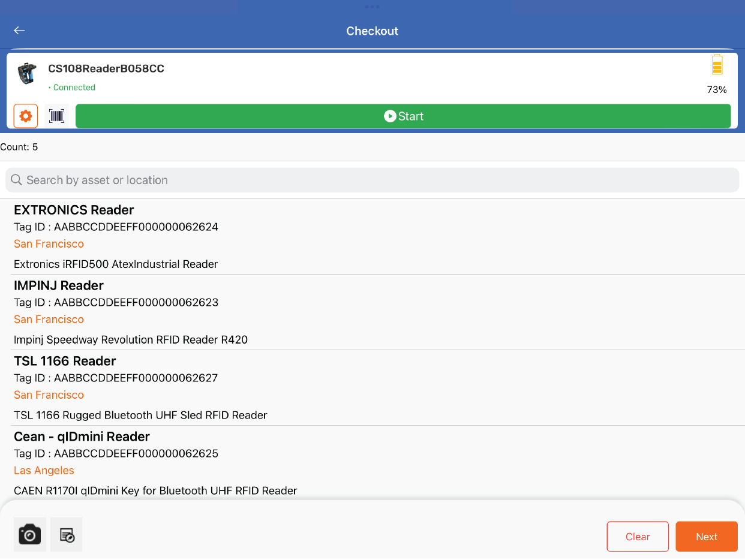Open the checklist note icon beside camera
Viewport: 745px width, 560px height.
pos(67,534)
